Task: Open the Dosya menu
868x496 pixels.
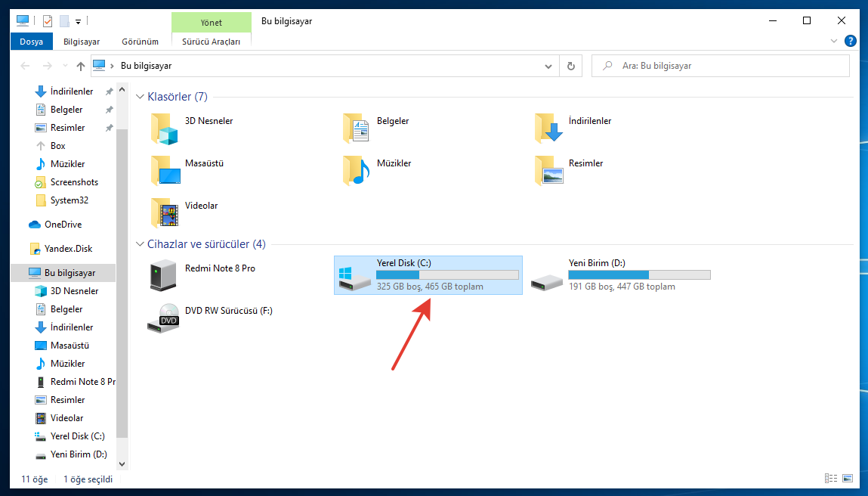Action: [x=32, y=42]
